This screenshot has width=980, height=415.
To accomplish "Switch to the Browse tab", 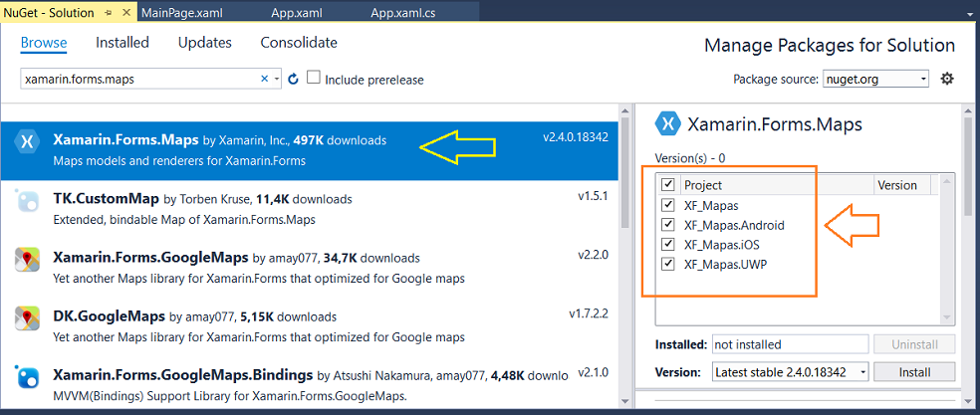I will click(44, 43).
